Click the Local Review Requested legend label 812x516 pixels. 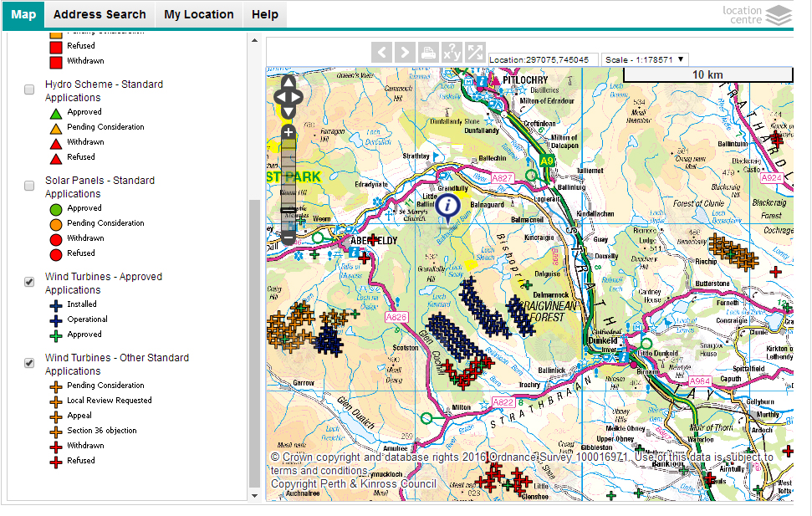coord(110,400)
